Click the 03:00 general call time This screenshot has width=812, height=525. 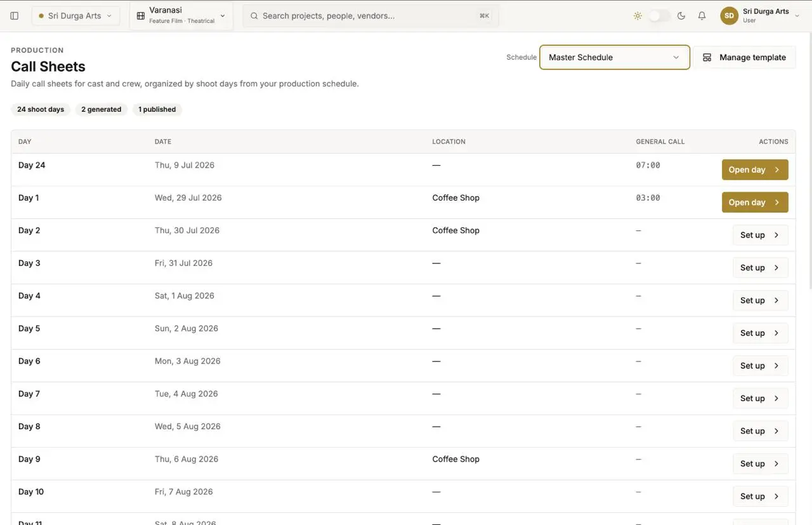(648, 198)
